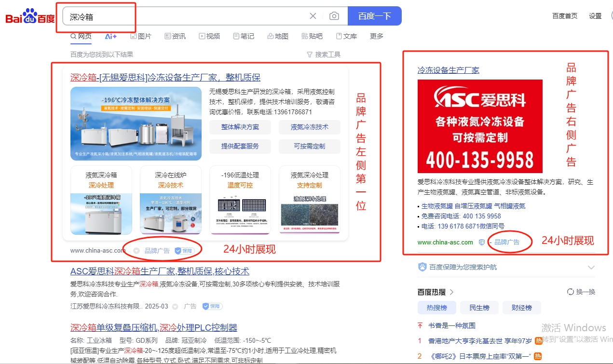613x364 pixels.
Task: Open 冷冻设备生产厂家 sidebar link
Action: click(449, 70)
